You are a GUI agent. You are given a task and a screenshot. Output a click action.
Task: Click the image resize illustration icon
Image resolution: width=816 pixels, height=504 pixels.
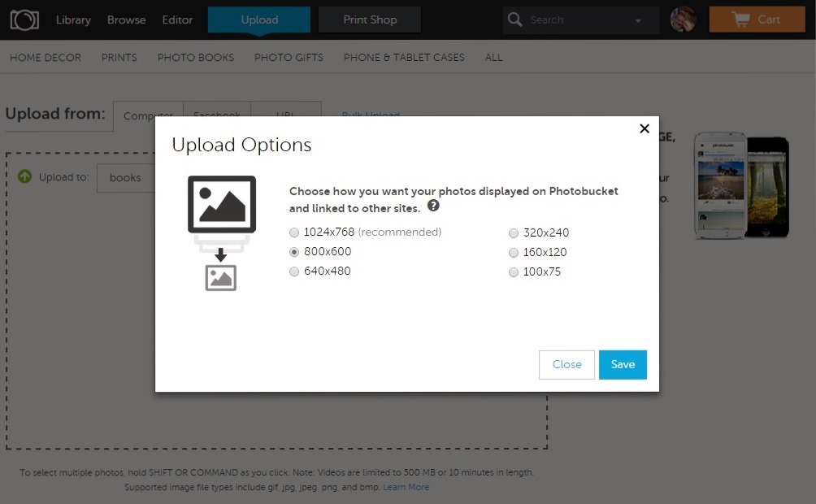tap(221, 233)
